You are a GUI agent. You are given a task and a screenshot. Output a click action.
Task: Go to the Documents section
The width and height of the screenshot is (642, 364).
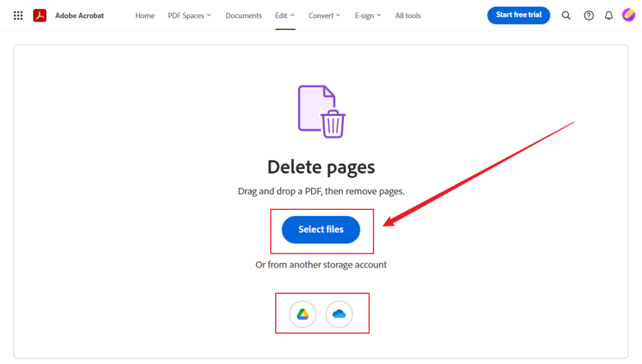click(243, 15)
